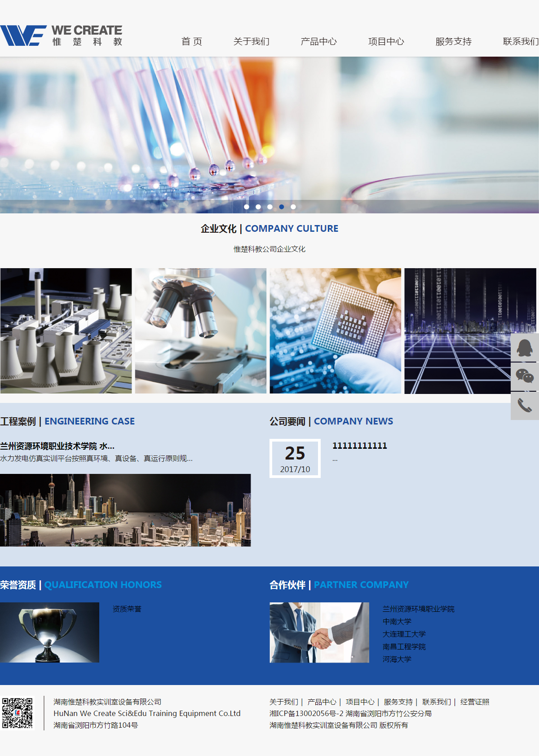Go to 首页 in the top navigation

[192, 41]
